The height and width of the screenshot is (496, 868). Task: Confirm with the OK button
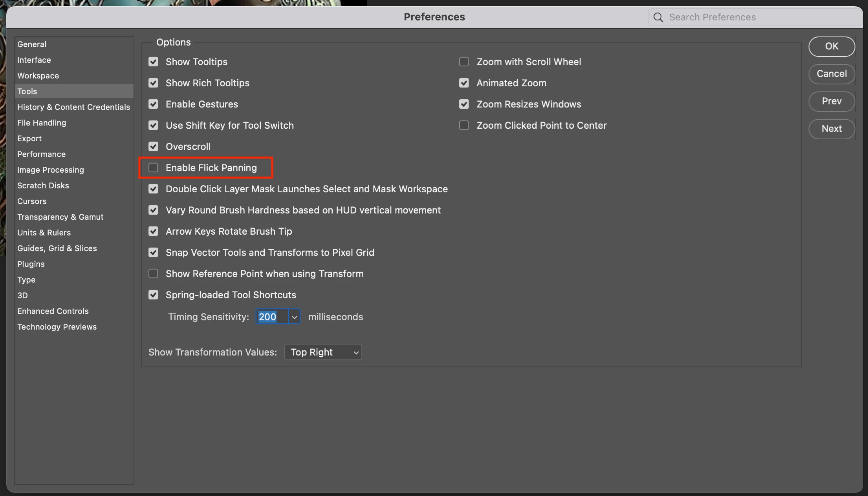coord(831,46)
